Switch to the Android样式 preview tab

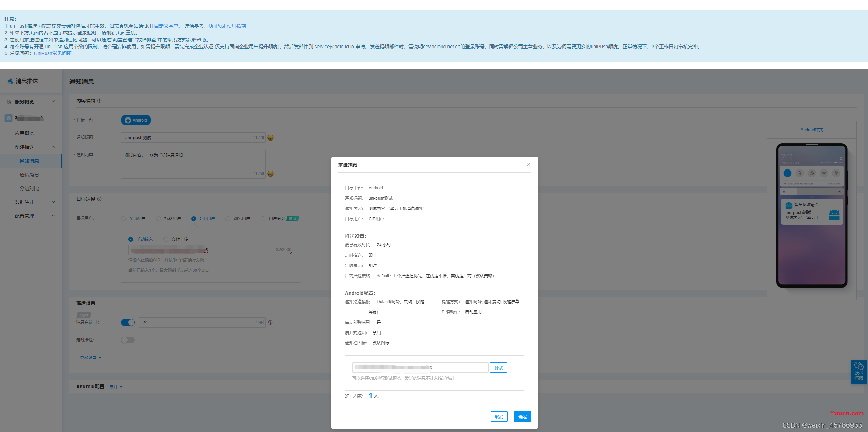(x=811, y=130)
